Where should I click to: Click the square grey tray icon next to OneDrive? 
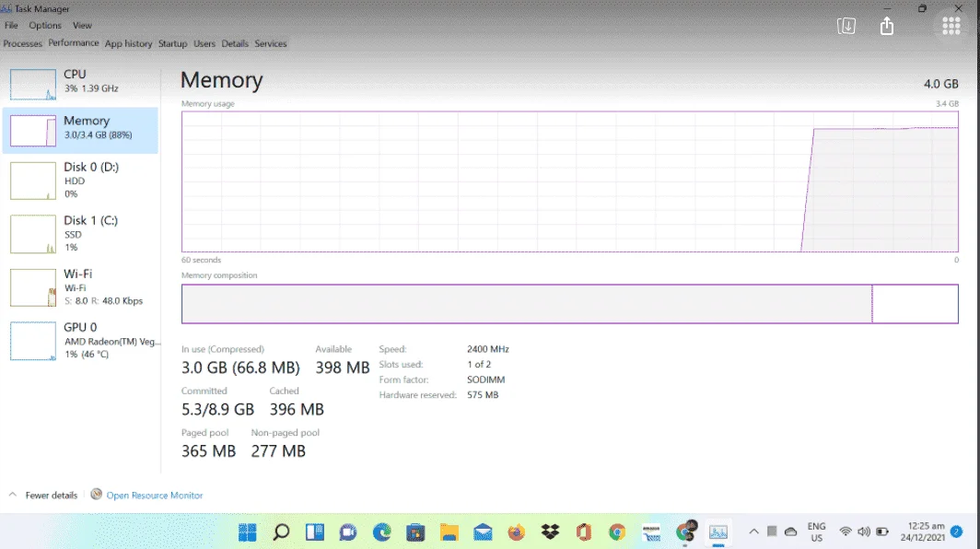point(772,531)
